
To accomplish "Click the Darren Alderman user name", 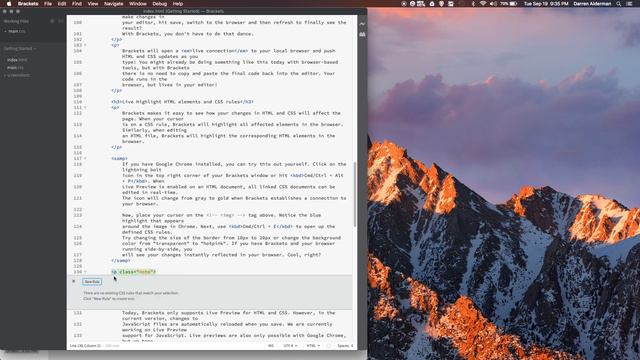I will pos(592,4).
